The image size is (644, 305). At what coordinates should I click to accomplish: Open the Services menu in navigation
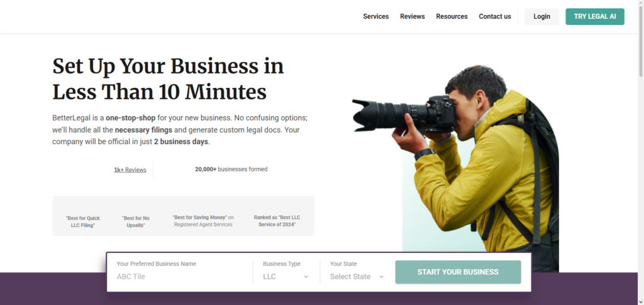point(375,16)
